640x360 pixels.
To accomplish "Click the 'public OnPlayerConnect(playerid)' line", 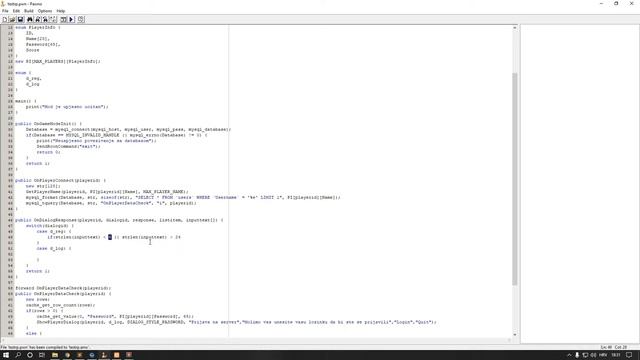I will pos(60,180).
